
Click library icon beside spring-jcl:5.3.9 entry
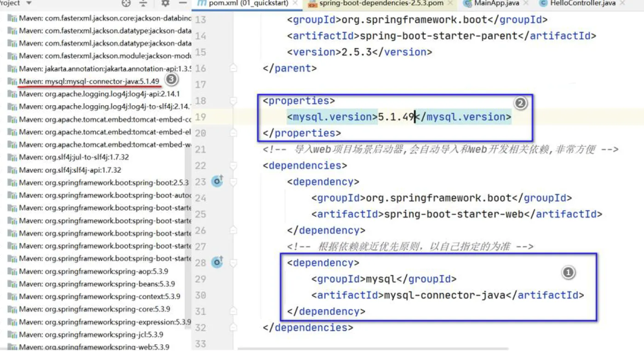tap(12, 335)
